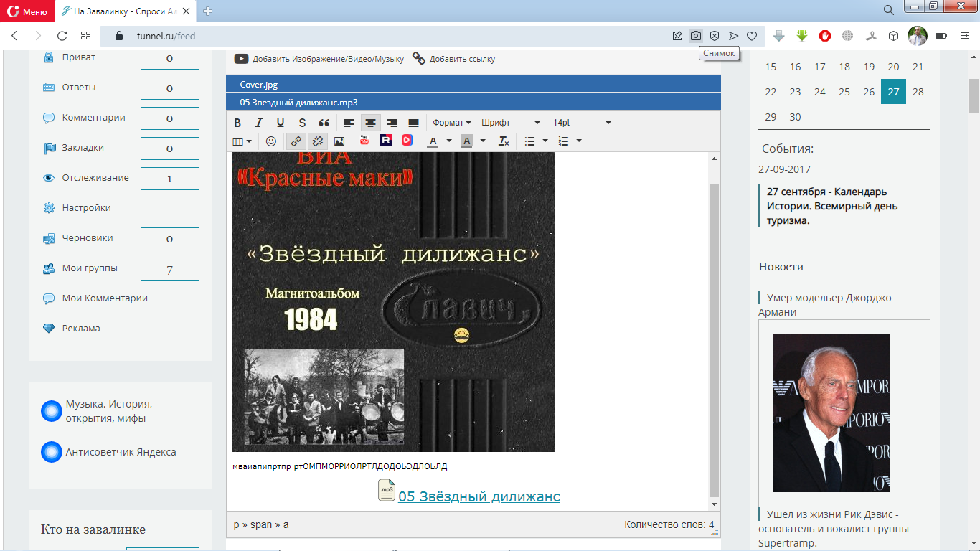Remove link with the unlink icon
The height and width of the screenshot is (551, 980).
318,141
